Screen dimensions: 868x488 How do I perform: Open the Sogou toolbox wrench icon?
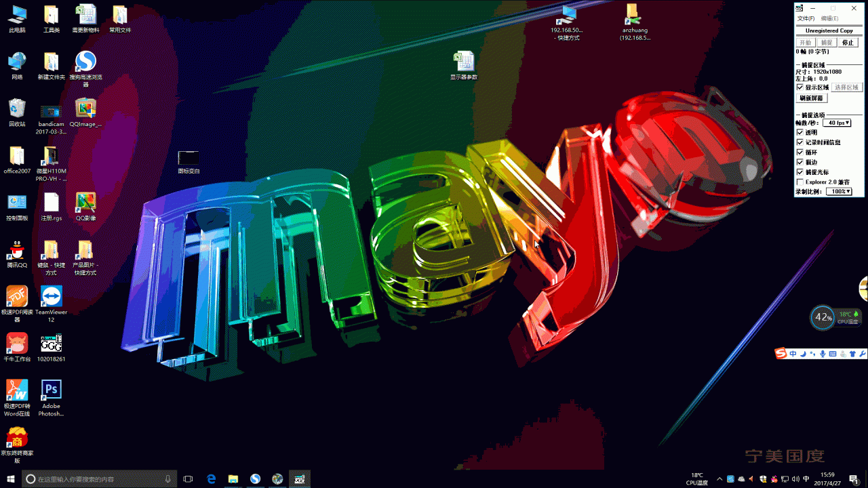[x=863, y=354]
